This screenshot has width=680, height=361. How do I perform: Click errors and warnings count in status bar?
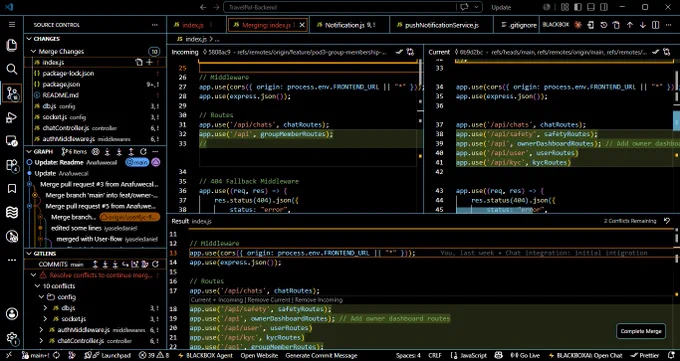(x=154, y=355)
